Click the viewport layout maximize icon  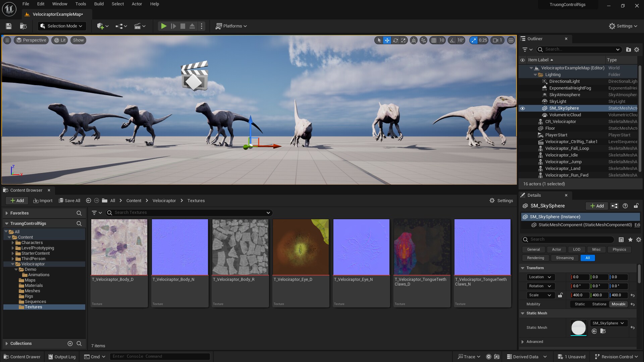(511, 40)
